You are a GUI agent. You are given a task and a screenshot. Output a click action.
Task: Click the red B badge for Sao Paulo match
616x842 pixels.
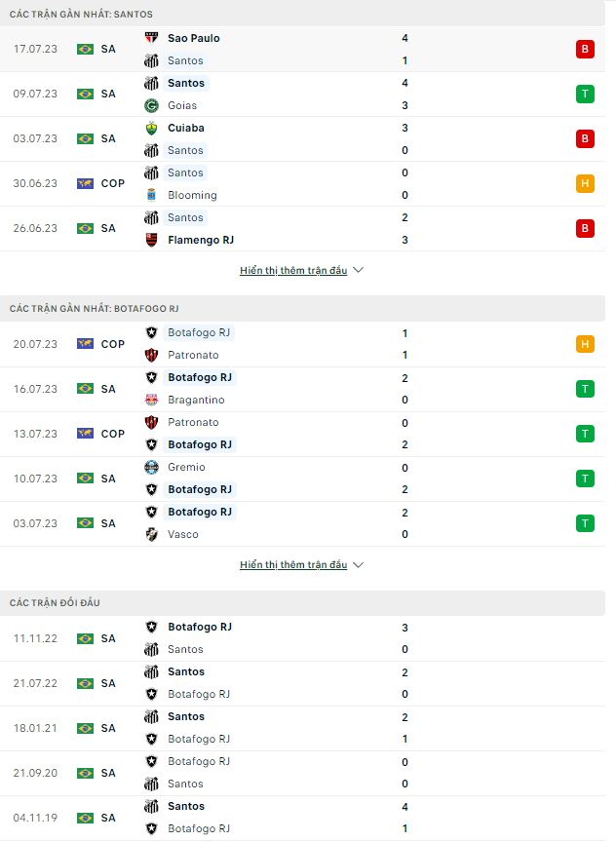tap(585, 50)
